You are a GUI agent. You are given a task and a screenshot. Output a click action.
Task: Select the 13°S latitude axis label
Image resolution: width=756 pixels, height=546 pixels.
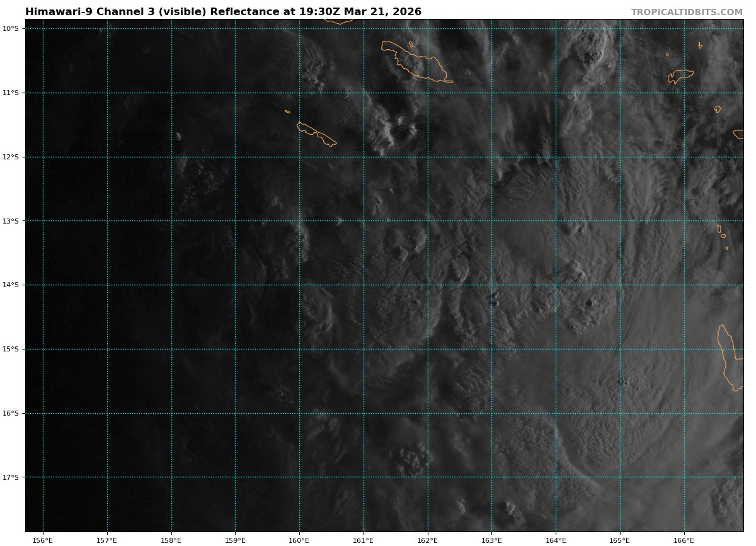pos(11,221)
